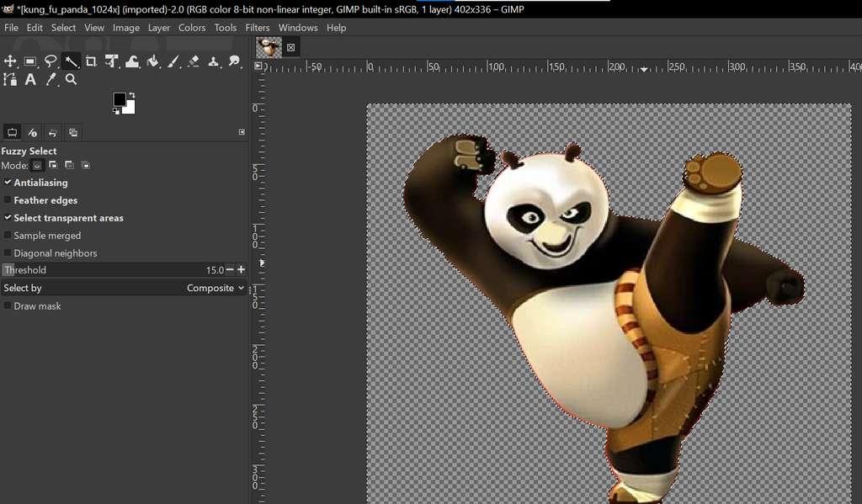Toggle the Antialiasing checkbox

[x=8, y=182]
